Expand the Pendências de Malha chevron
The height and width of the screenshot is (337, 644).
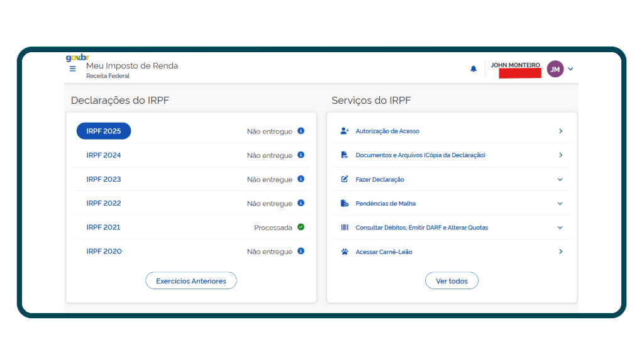point(560,204)
